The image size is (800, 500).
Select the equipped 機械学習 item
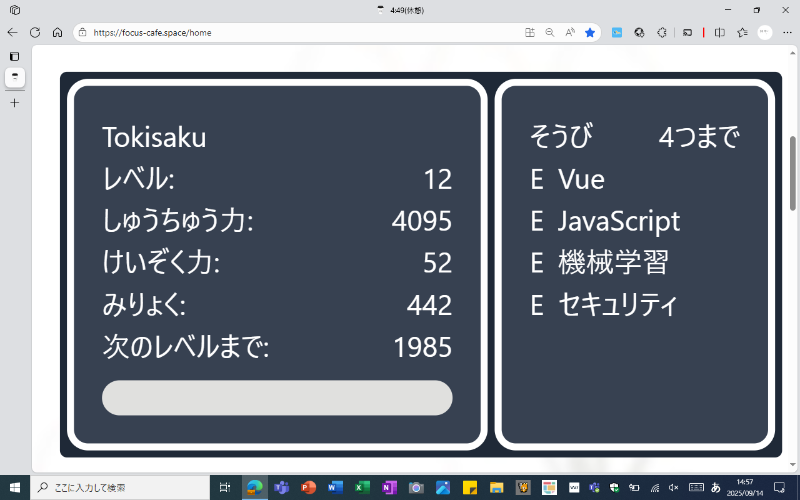click(599, 263)
